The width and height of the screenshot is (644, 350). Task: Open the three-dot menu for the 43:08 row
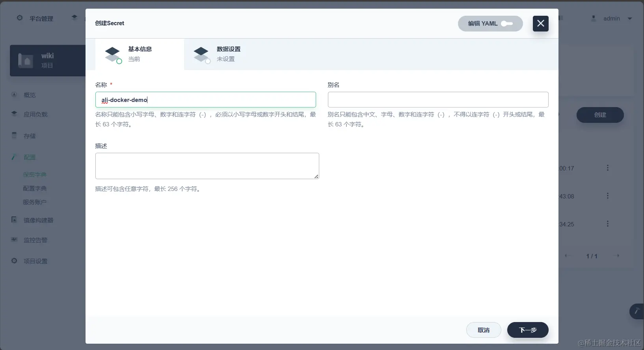pos(608,196)
